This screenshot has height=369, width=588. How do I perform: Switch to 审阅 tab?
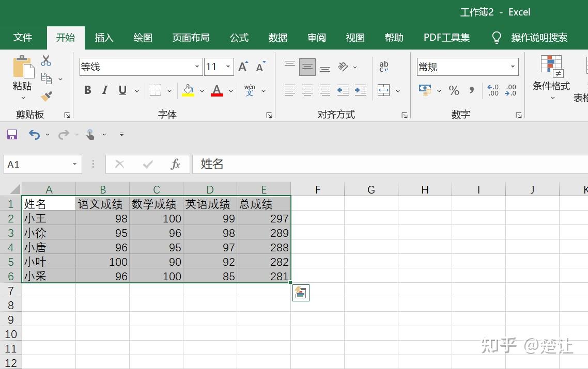(317, 38)
